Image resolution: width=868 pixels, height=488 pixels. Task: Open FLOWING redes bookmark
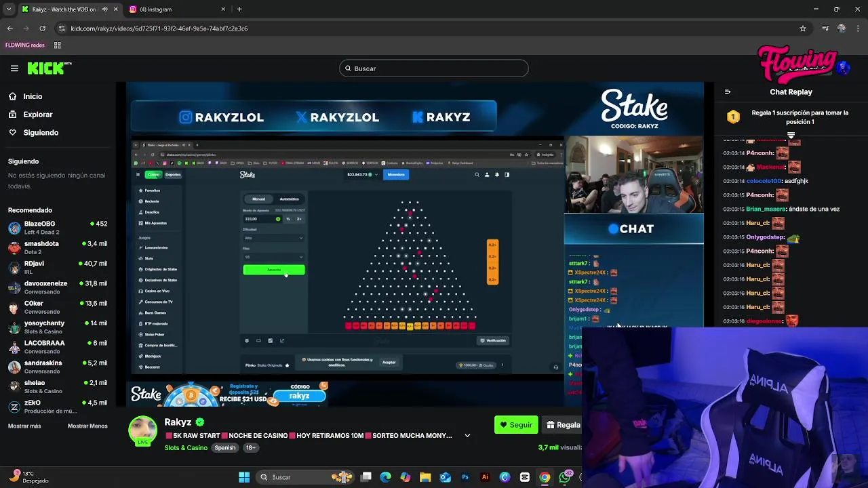(25, 45)
